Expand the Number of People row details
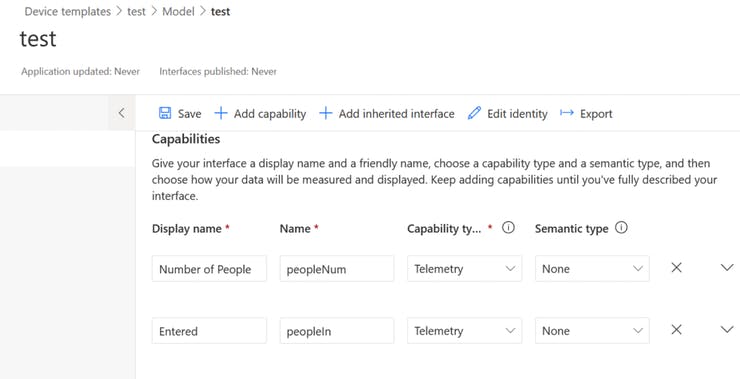 tap(727, 268)
